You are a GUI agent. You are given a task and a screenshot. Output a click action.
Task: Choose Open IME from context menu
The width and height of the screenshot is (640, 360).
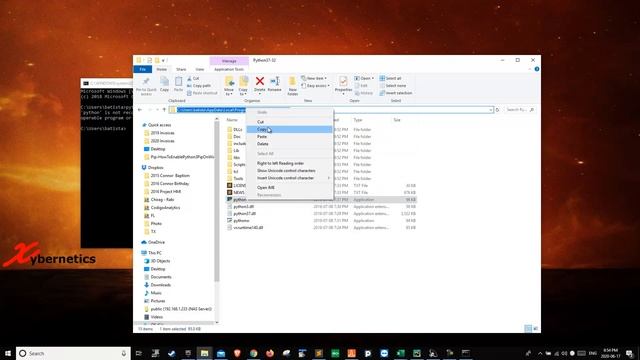click(289, 188)
